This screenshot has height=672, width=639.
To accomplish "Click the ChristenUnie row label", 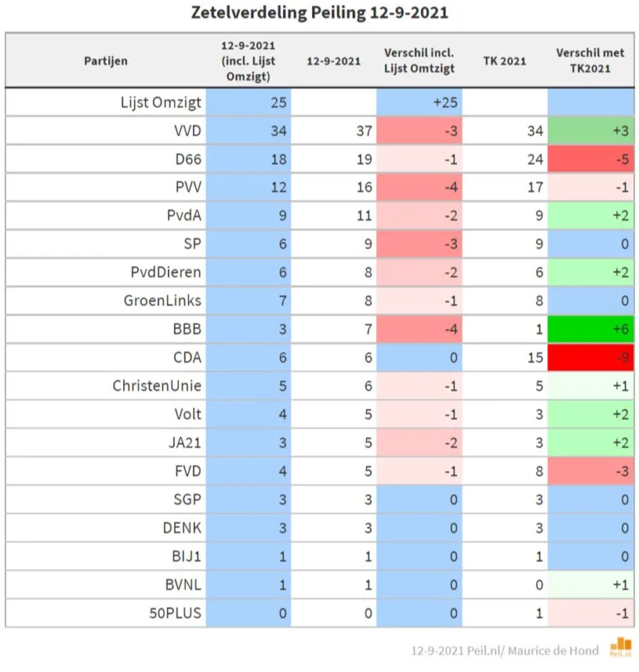I will (157, 386).
